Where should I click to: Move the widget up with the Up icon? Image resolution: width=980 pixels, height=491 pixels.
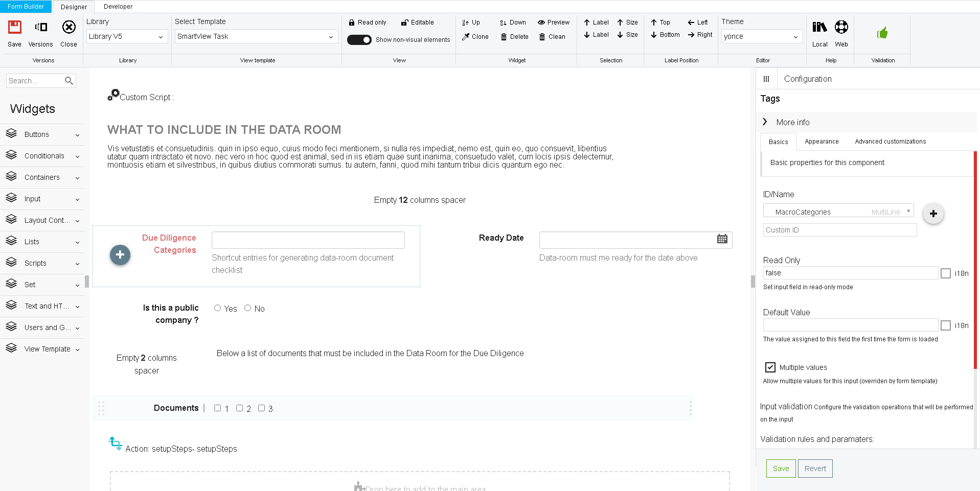[x=470, y=22]
